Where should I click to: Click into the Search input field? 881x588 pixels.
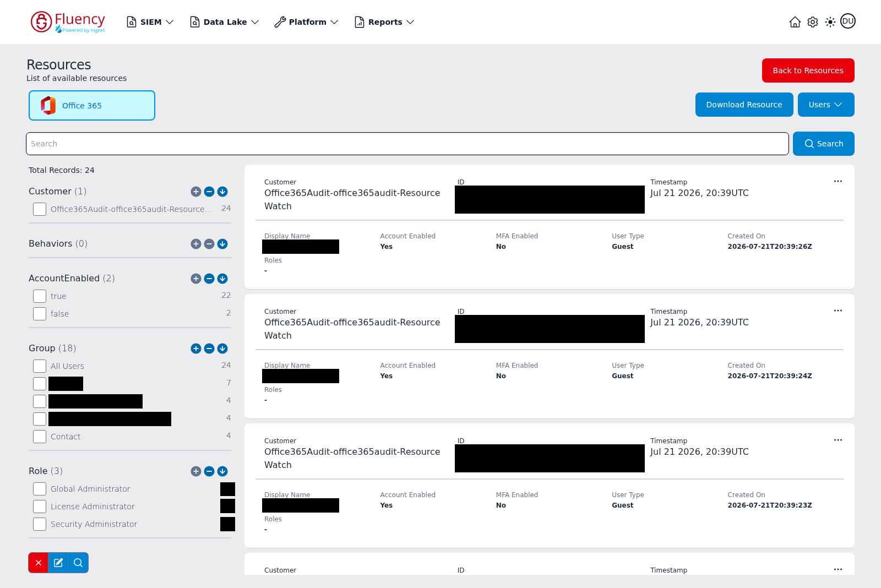tap(407, 144)
